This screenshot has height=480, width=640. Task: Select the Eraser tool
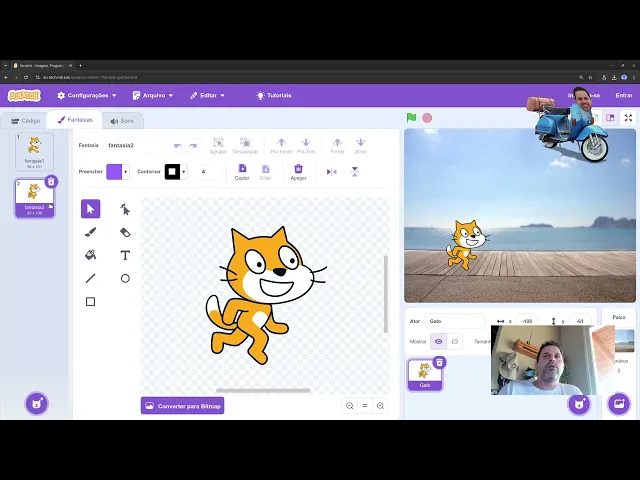click(x=125, y=232)
